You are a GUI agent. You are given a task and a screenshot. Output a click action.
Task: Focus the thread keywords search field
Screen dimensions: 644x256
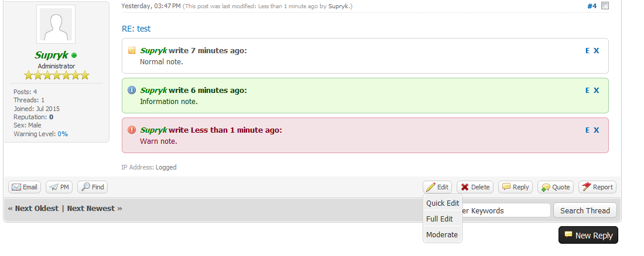[x=505, y=210]
